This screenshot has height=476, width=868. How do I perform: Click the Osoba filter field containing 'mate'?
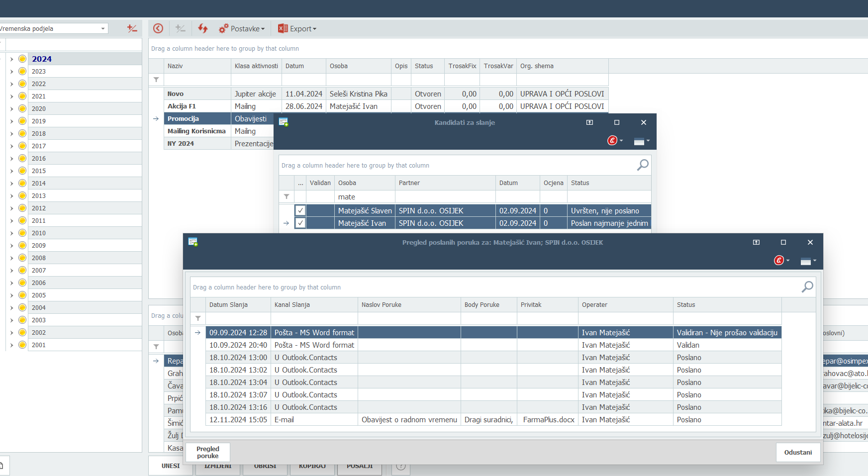click(365, 197)
